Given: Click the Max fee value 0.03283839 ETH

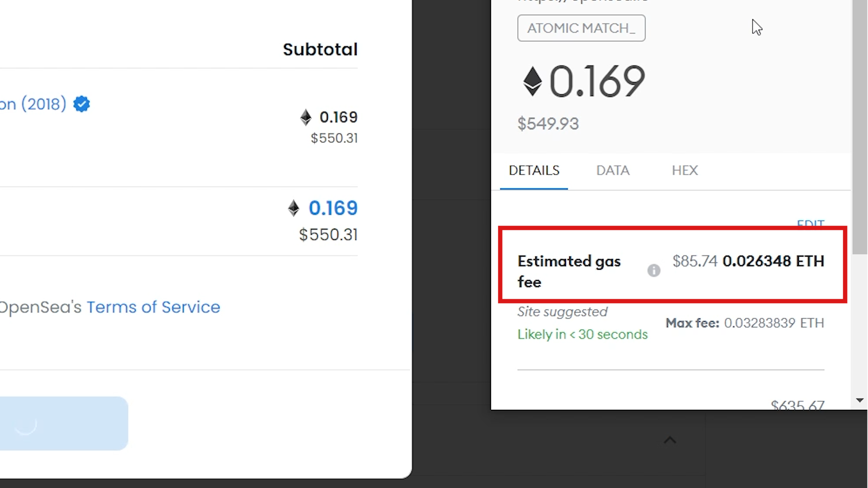Looking at the screenshot, I should (x=774, y=323).
